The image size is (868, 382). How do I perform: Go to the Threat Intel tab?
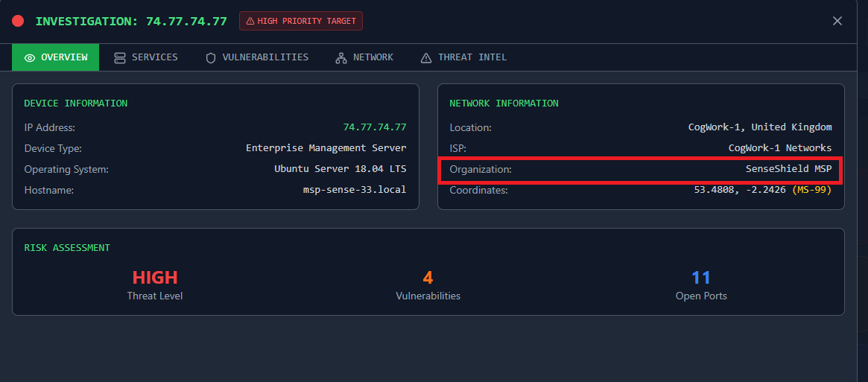click(472, 57)
